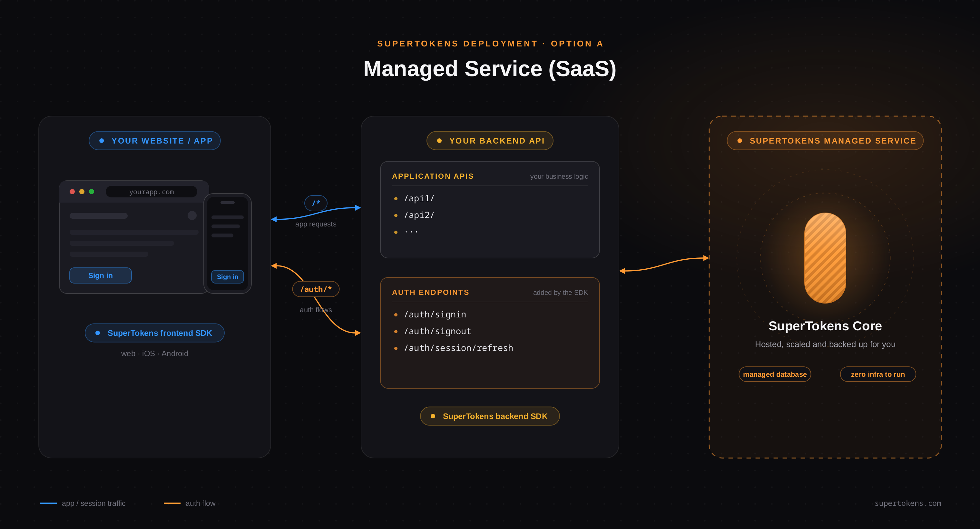Click the red window dot in browser mockup
980x529 pixels.
[72, 192]
